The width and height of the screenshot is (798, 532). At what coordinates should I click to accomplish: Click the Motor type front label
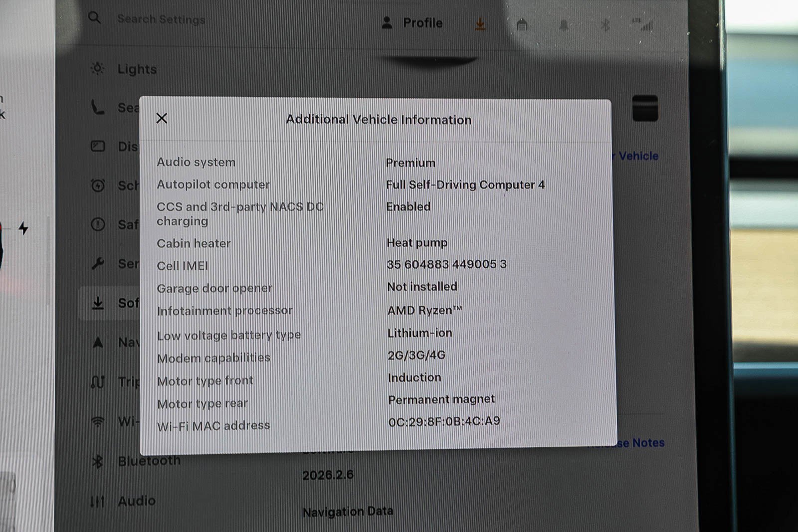[205, 381]
